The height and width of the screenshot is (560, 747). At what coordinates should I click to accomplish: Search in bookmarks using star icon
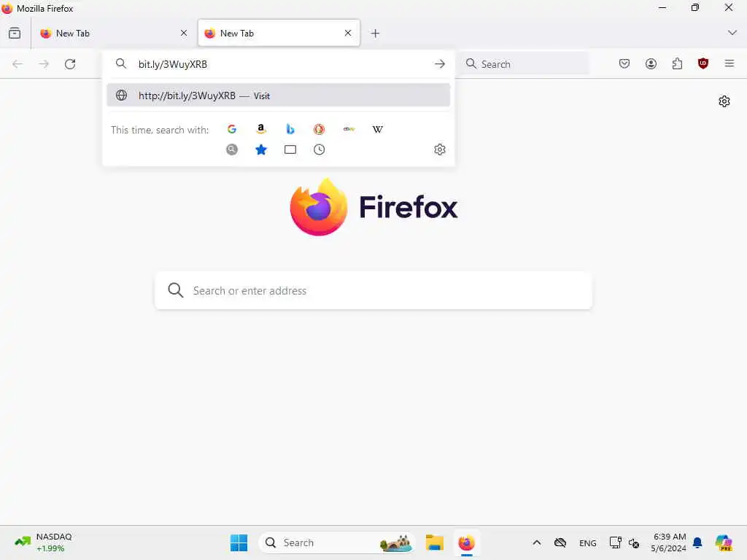pos(261,149)
